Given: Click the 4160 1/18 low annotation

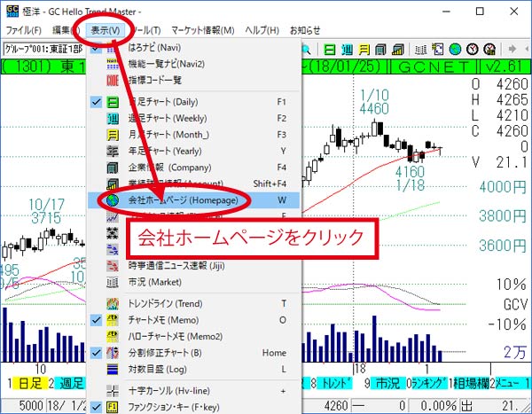Looking at the screenshot, I should click(x=411, y=178).
